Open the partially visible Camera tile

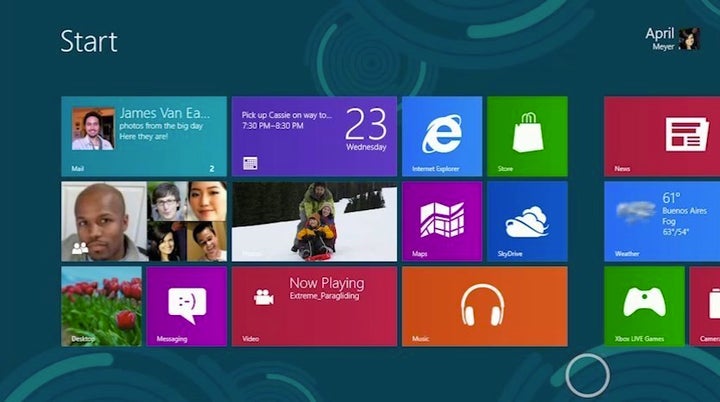[x=705, y=306]
